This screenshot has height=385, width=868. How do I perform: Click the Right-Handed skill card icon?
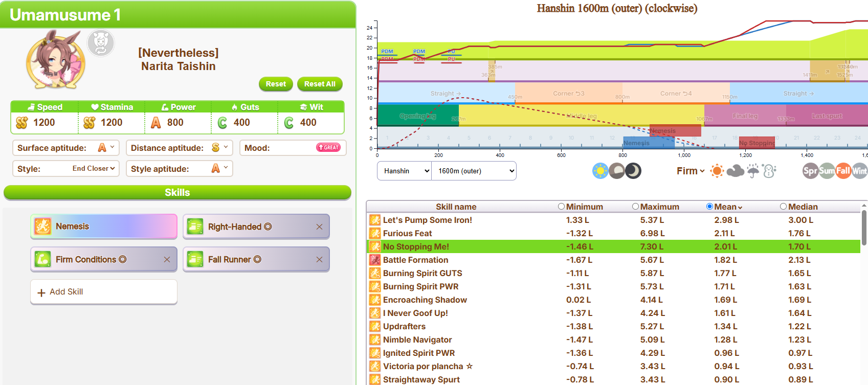[x=195, y=227]
